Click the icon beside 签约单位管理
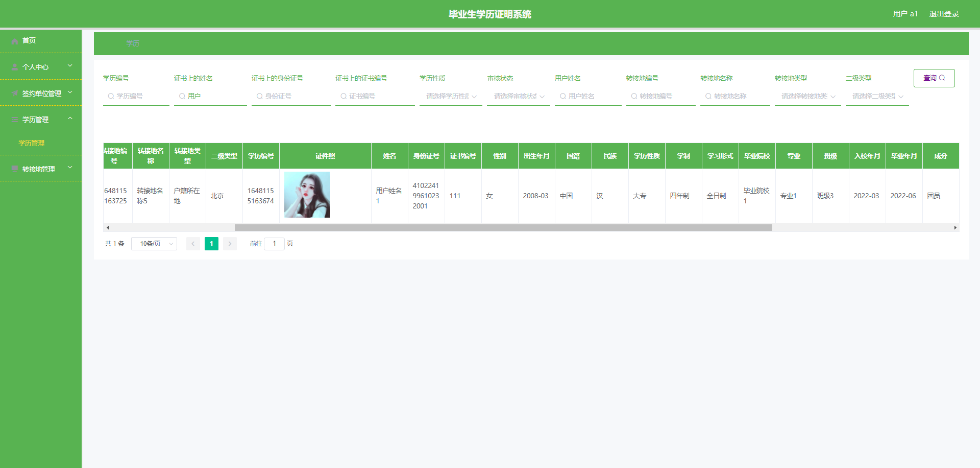 [15, 93]
